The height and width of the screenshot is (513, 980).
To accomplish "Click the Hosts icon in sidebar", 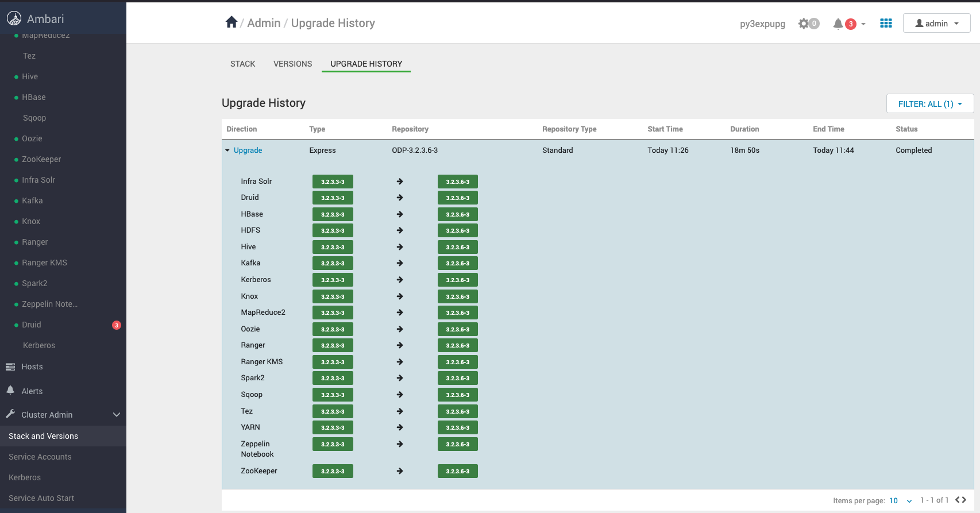I will (10, 367).
